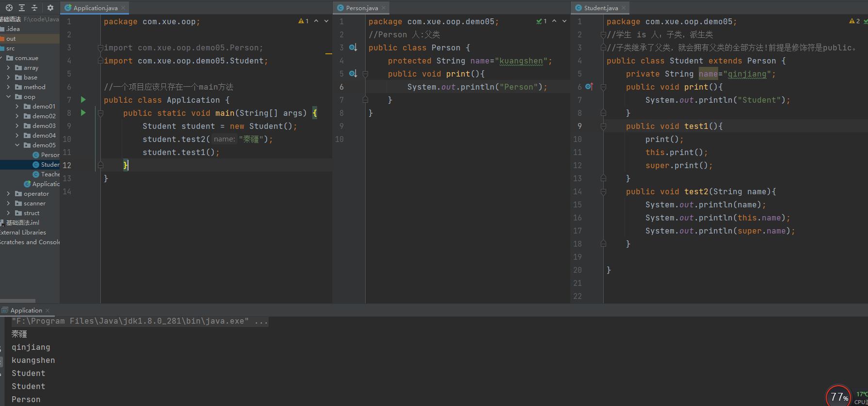Close the Application.java editor tab
Viewport: 868px width, 406px height.
[124, 8]
